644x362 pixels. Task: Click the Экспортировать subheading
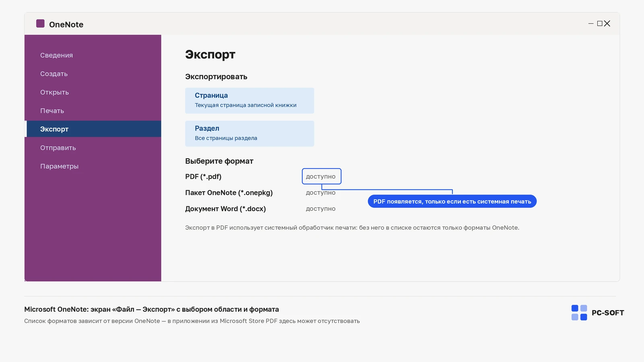click(216, 77)
